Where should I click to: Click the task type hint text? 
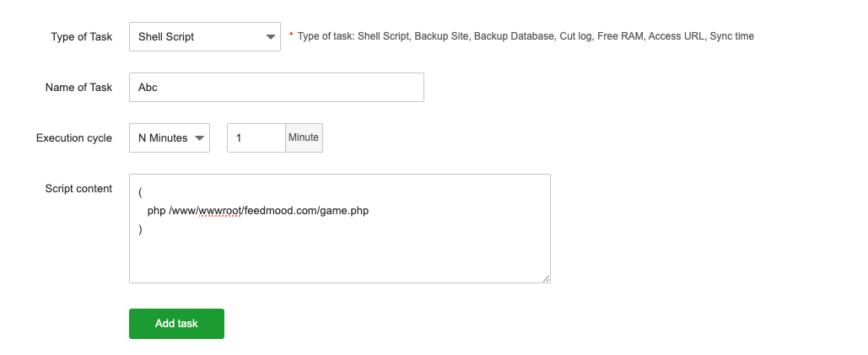pos(526,37)
